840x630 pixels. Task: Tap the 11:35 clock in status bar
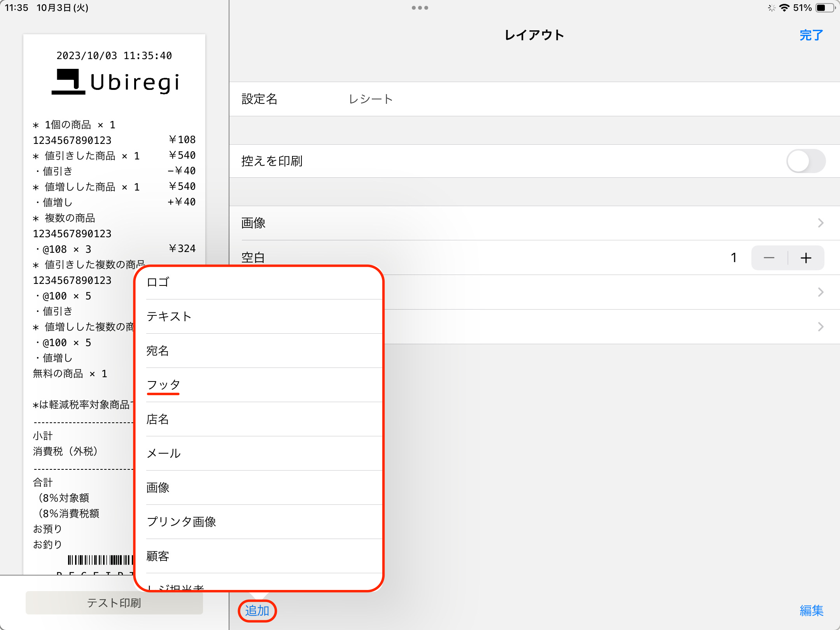coord(16,8)
